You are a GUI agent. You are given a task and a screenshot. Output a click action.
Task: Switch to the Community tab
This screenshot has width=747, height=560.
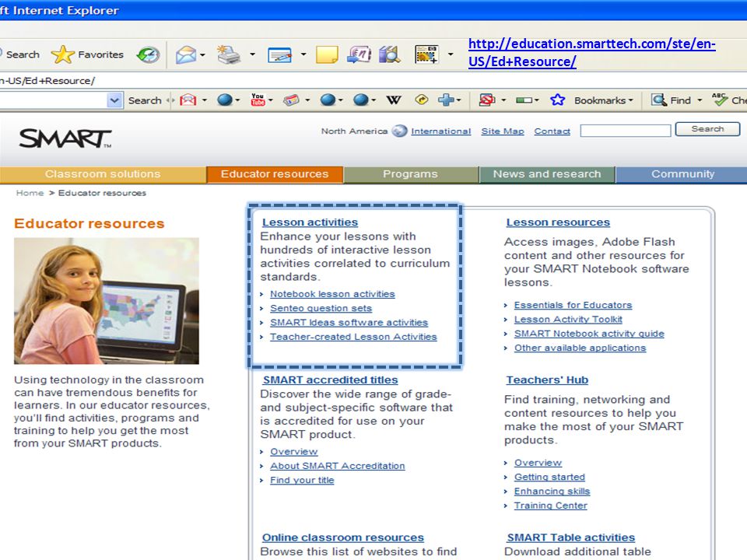[682, 174]
